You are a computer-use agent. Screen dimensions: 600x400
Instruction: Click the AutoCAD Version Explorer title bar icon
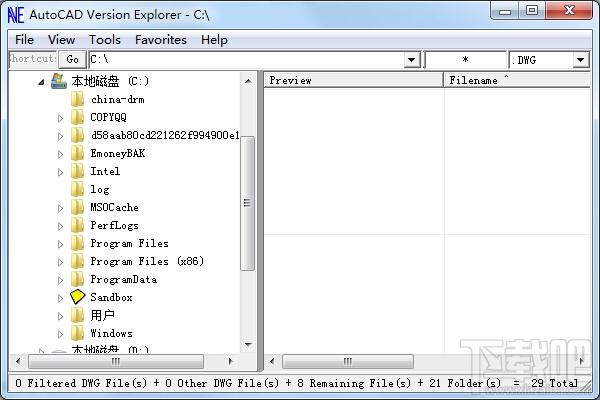click(16, 15)
